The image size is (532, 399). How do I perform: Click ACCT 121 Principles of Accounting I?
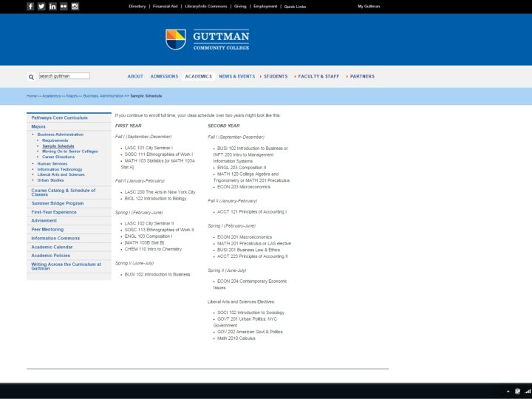[252, 212]
